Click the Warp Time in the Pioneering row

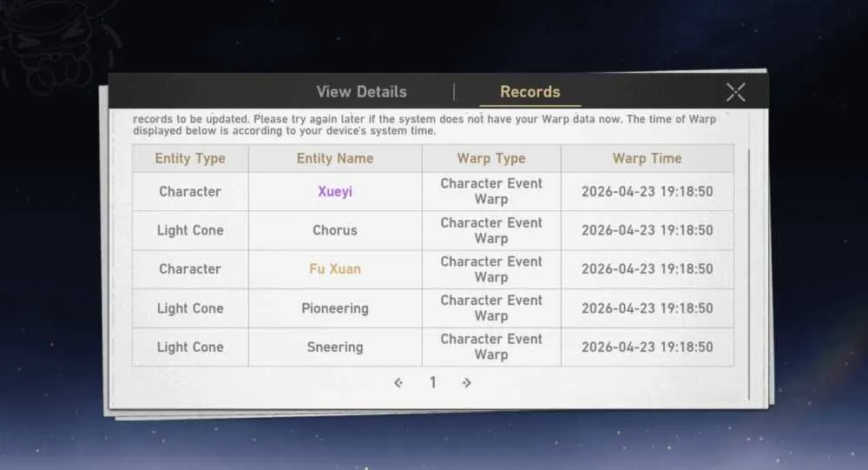click(648, 308)
